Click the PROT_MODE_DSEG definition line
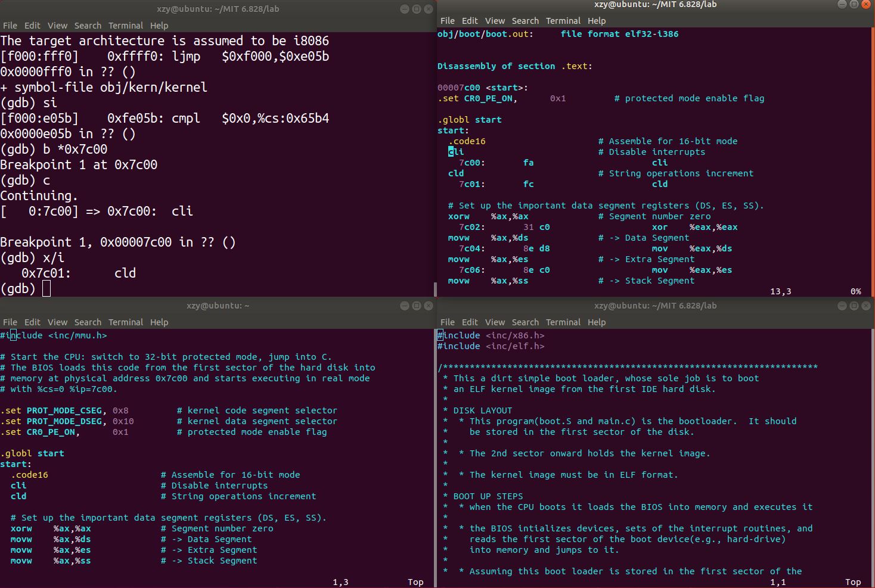875x588 pixels. [169, 421]
